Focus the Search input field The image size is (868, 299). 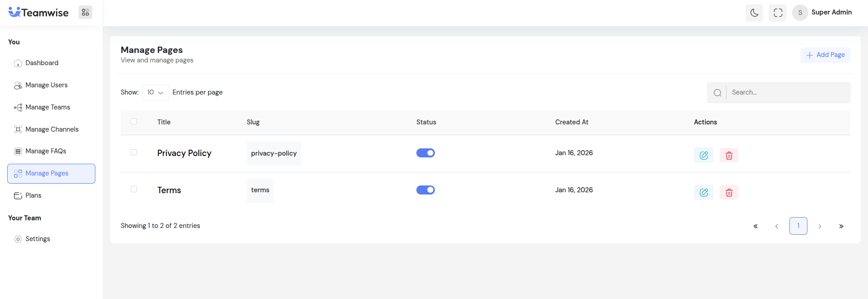pyautogui.click(x=788, y=92)
